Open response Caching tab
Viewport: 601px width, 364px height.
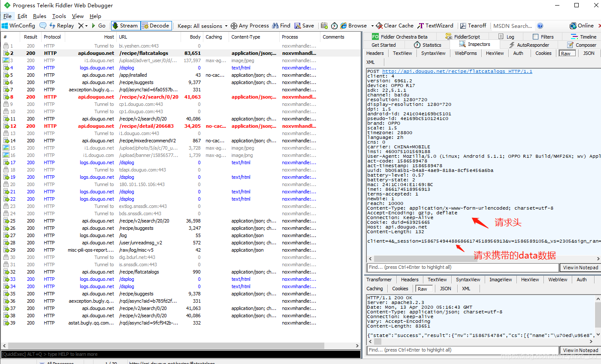(374, 289)
